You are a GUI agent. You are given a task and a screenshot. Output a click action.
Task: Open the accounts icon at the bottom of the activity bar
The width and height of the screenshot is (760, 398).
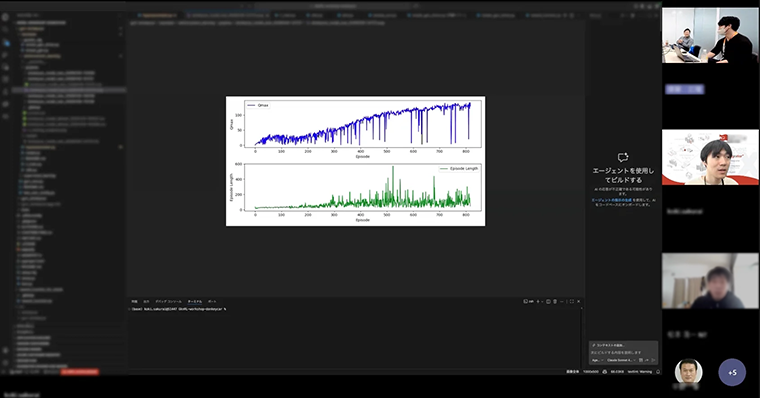(5, 350)
